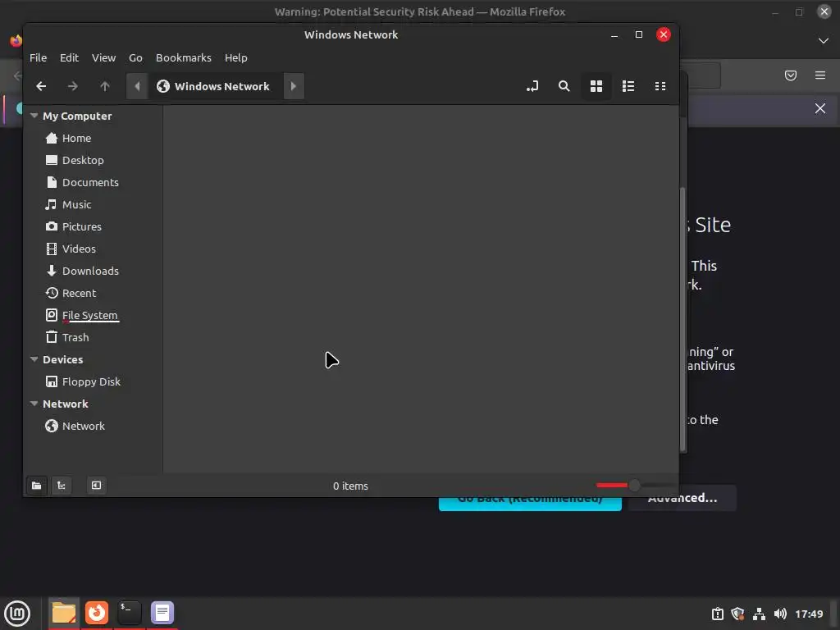
Task: Collapse My Computer section
Action: [x=34, y=116]
